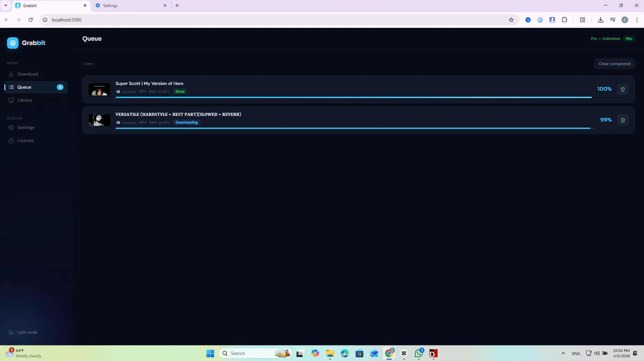Screen dimensions: 644x361
Task: Open the volume control icon
Action: [597, 353]
